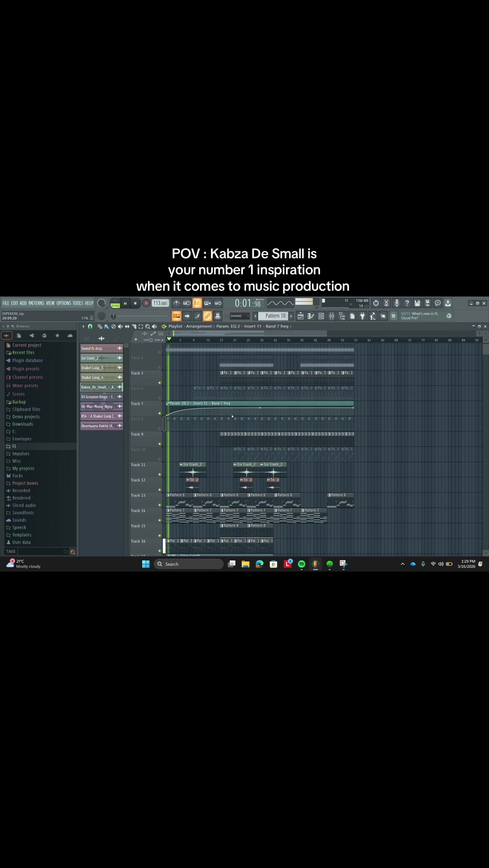Toggle the loop recording icon
489x868 pixels.
(218, 303)
